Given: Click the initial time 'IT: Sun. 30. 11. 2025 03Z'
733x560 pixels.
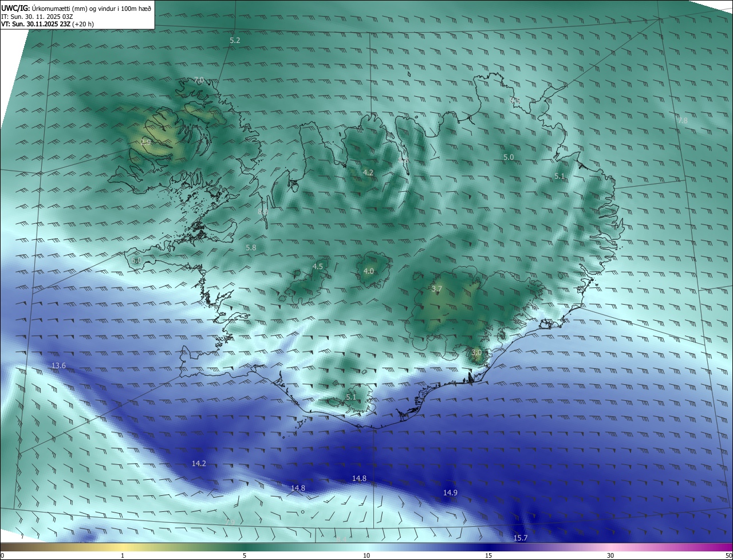Looking at the screenshot, I should coord(37,17).
